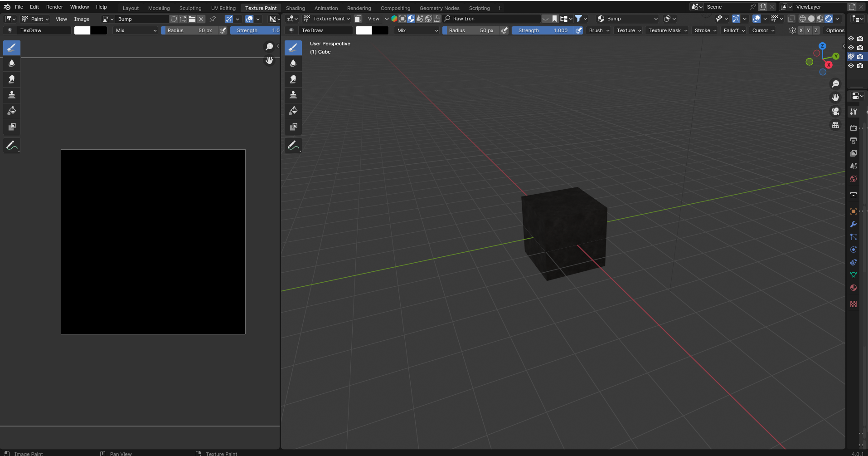Image resolution: width=868 pixels, height=456 pixels.
Task: Open the Bump texture slot dropdown in viewport
Action: pos(627,19)
